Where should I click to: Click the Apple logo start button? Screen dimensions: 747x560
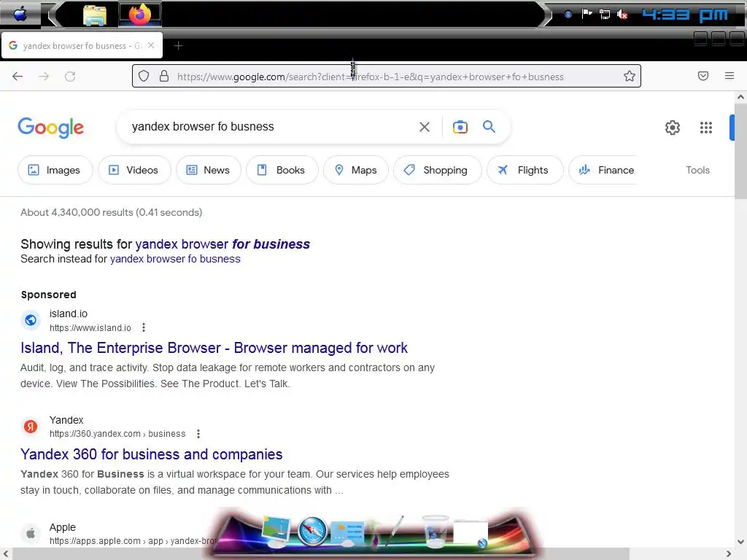point(20,15)
